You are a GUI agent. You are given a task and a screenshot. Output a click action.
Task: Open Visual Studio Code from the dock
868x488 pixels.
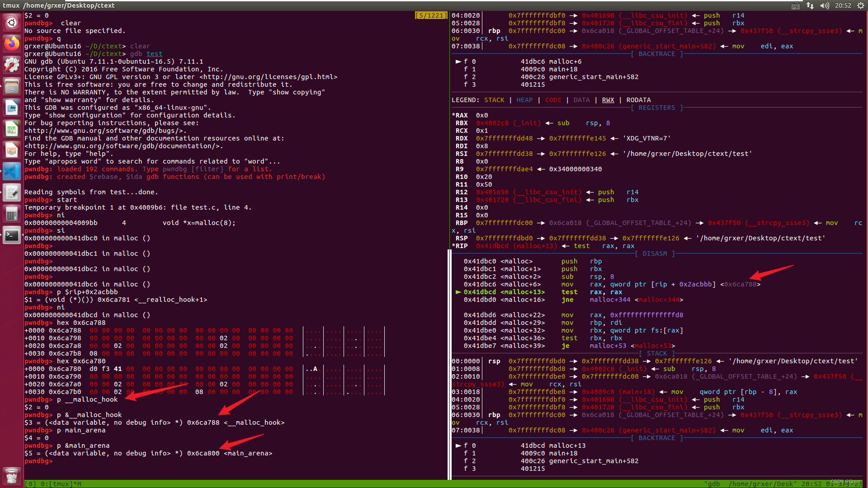(x=12, y=172)
